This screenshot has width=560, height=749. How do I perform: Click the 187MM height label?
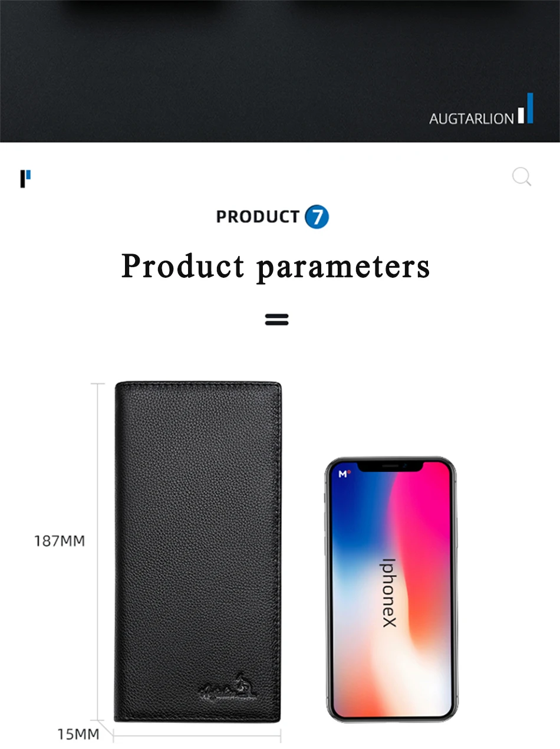pos(59,541)
